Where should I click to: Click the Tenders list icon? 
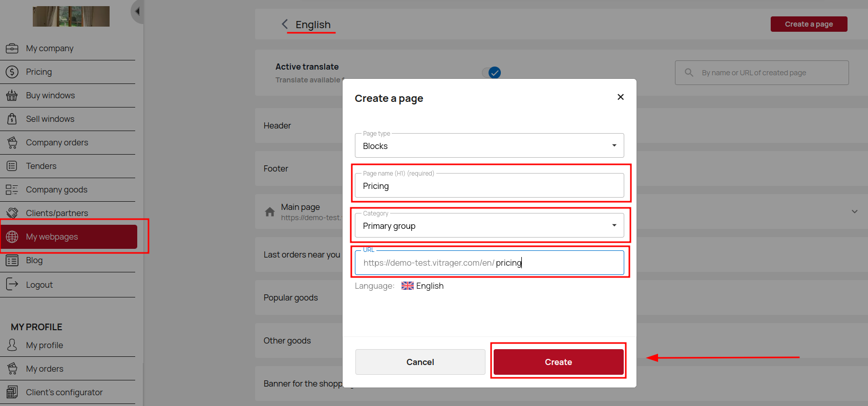click(12, 166)
